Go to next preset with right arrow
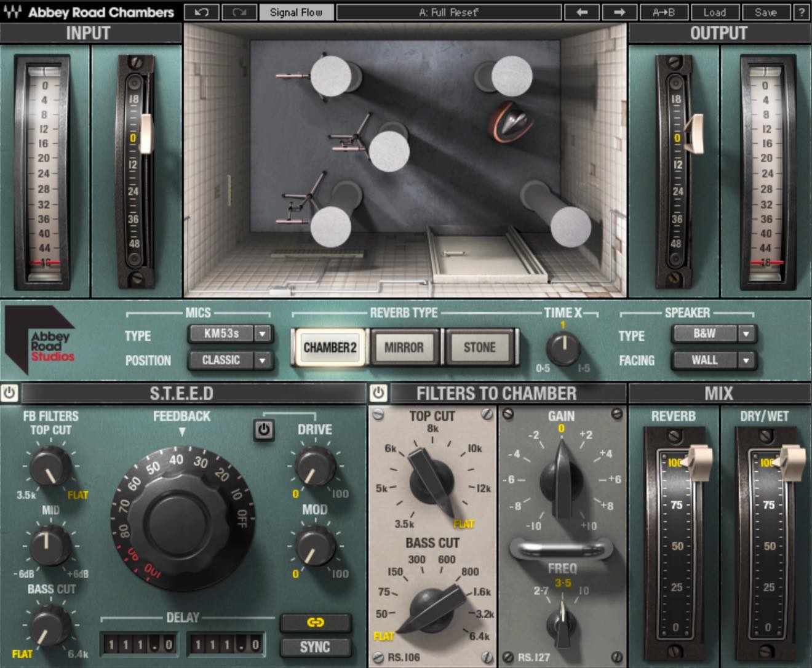Image resolution: width=812 pixels, height=668 pixels. click(619, 12)
